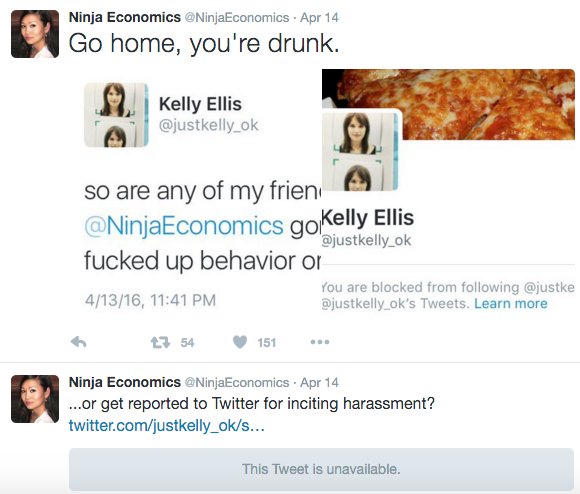Viewport: 580px width, 494px height.
Task: Open the three-dots more options menu
Action: click(320, 342)
